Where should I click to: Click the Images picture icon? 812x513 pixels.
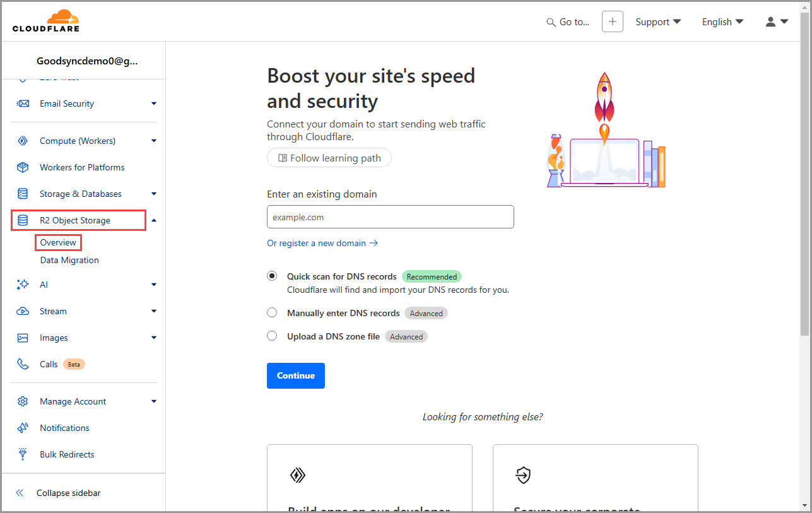[23, 338]
